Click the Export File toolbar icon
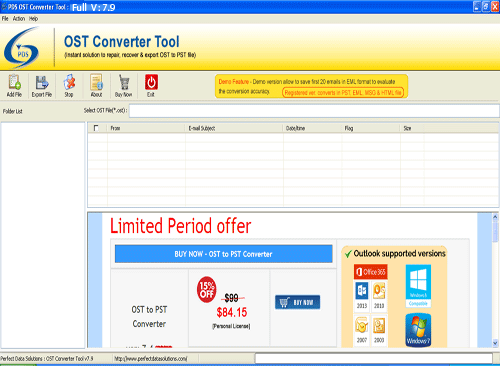Image resolution: width=500 pixels, height=366 pixels. pyautogui.click(x=42, y=82)
